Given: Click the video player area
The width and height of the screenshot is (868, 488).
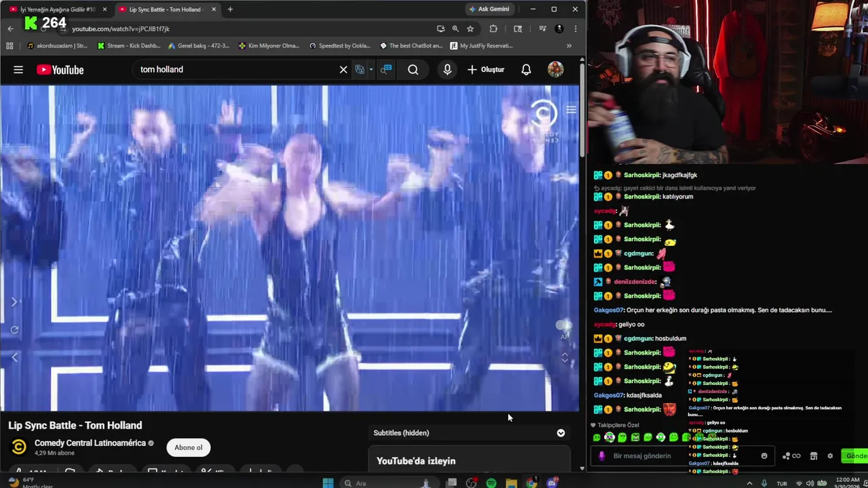Looking at the screenshot, I should click(290, 247).
